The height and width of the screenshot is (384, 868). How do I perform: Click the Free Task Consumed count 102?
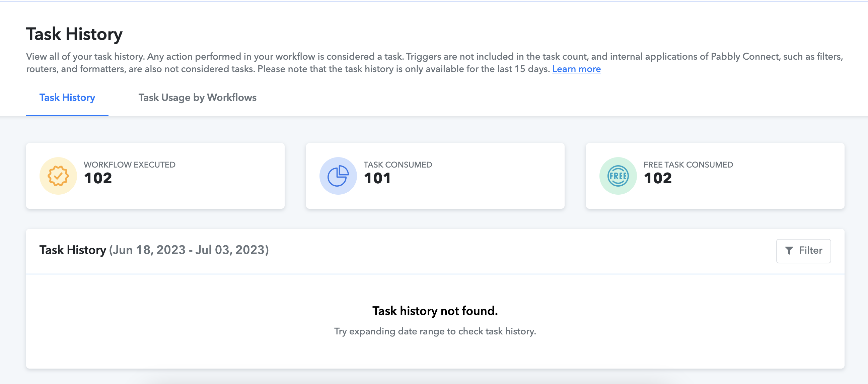pyautogui.click(x=657, y=178)
